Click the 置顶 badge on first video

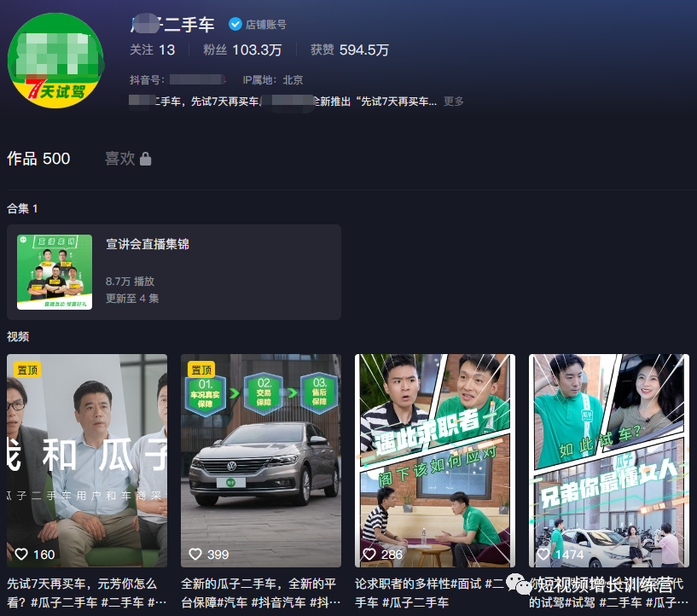[x=26, y=369]
